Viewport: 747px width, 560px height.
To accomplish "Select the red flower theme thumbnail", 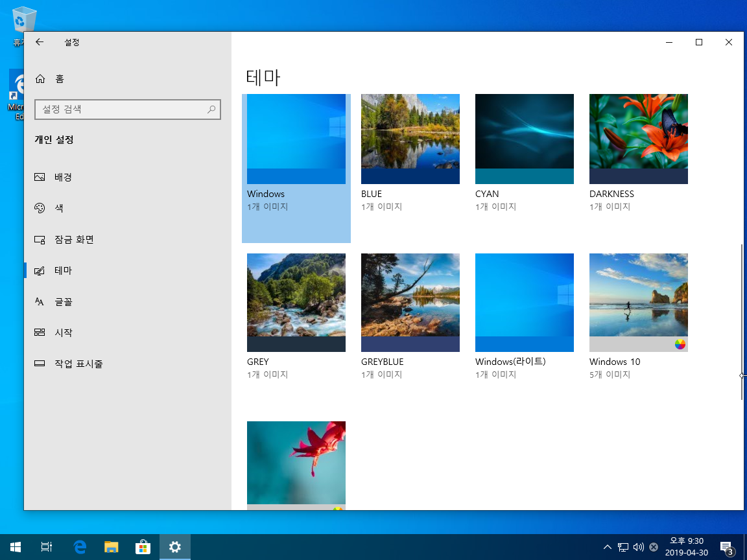I will coord(296,465).
